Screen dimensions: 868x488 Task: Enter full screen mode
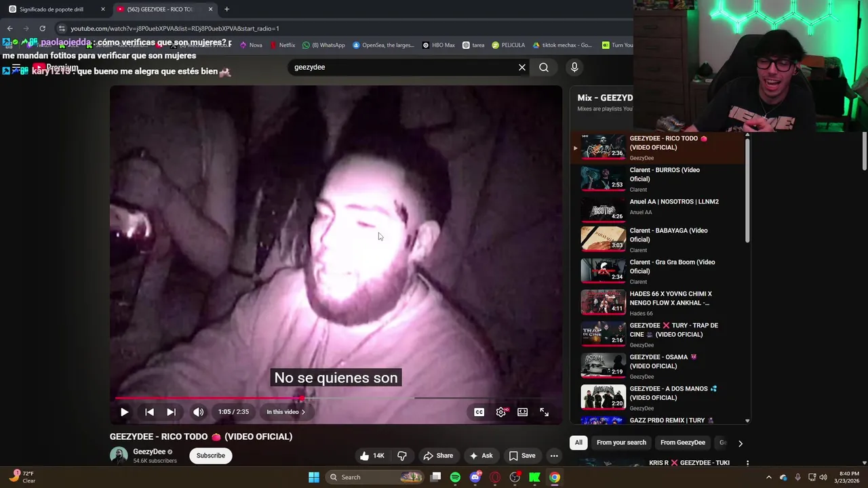pos(544,412)
